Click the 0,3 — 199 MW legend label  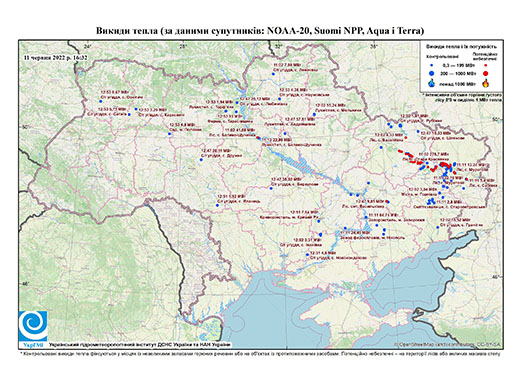point(459,66)
